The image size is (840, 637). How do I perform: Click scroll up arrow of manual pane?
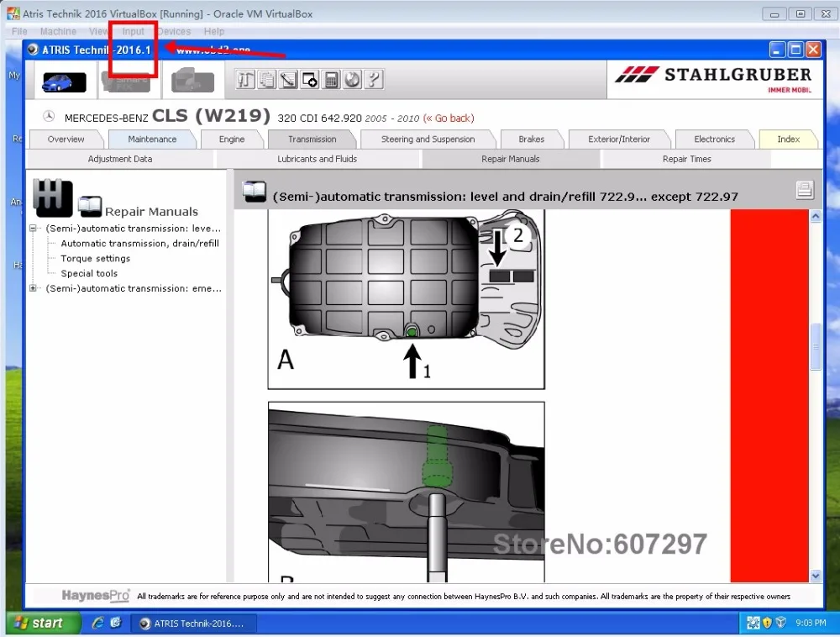(x=816, y=217)
